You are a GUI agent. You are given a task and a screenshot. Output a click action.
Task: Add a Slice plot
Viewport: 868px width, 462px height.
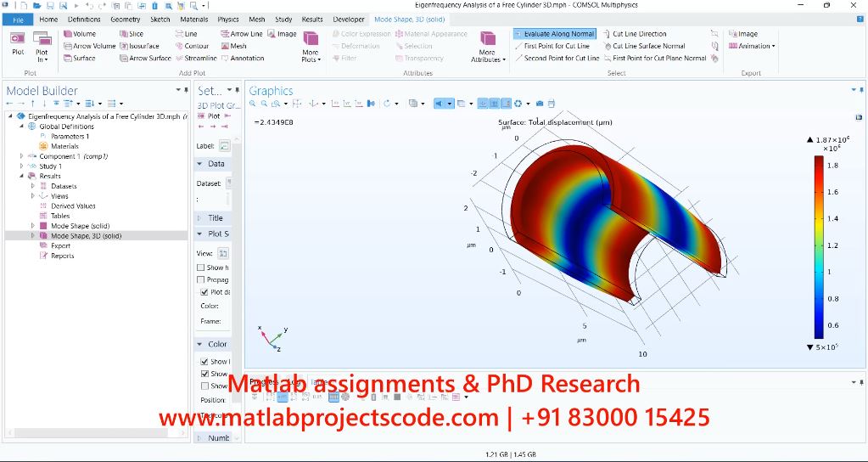[132, 34]
